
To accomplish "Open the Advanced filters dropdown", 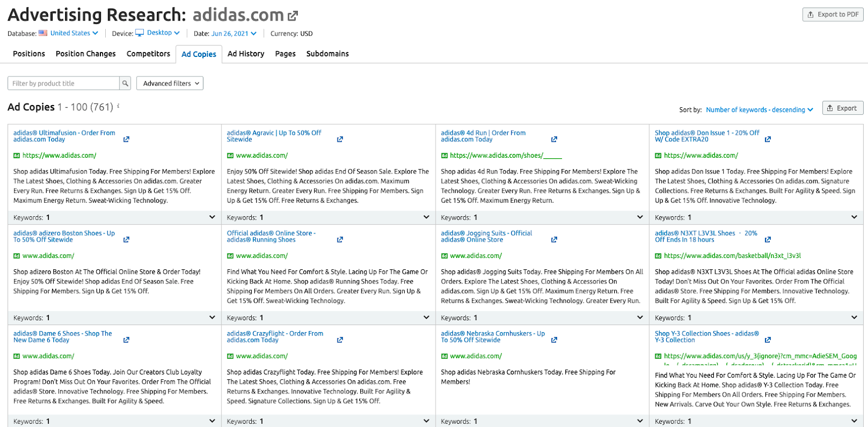I will (x=170, y=83).
